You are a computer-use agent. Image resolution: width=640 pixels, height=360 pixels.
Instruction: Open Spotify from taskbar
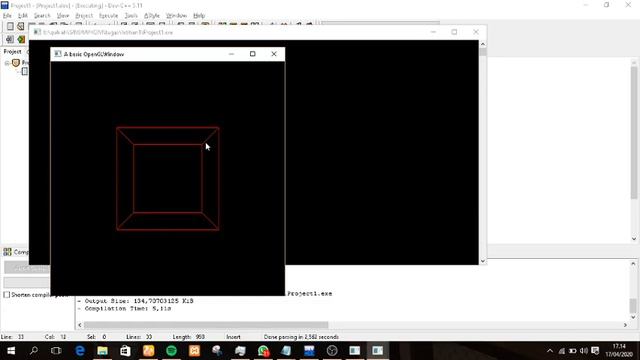[x=171, y=351]
